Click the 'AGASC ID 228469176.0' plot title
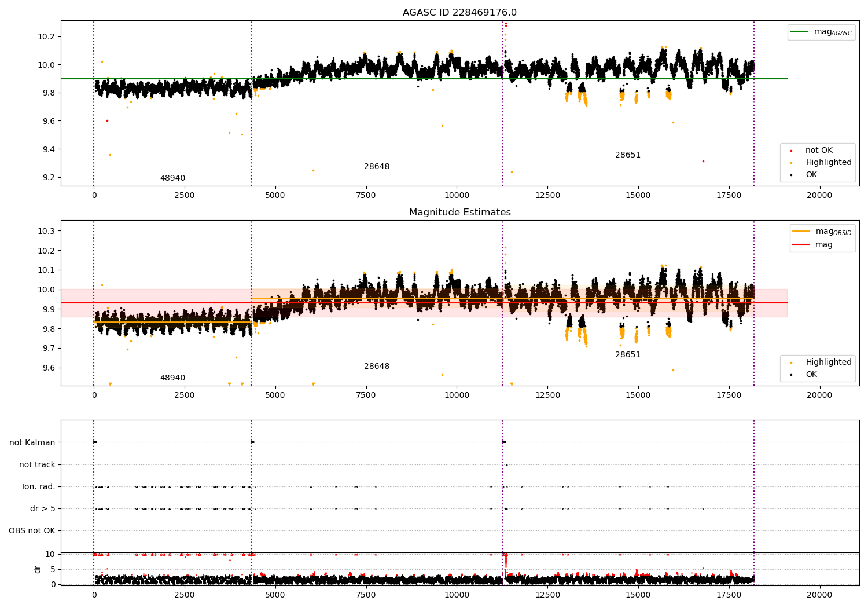The width and height of the screenshot is (868, 608). 459,13
